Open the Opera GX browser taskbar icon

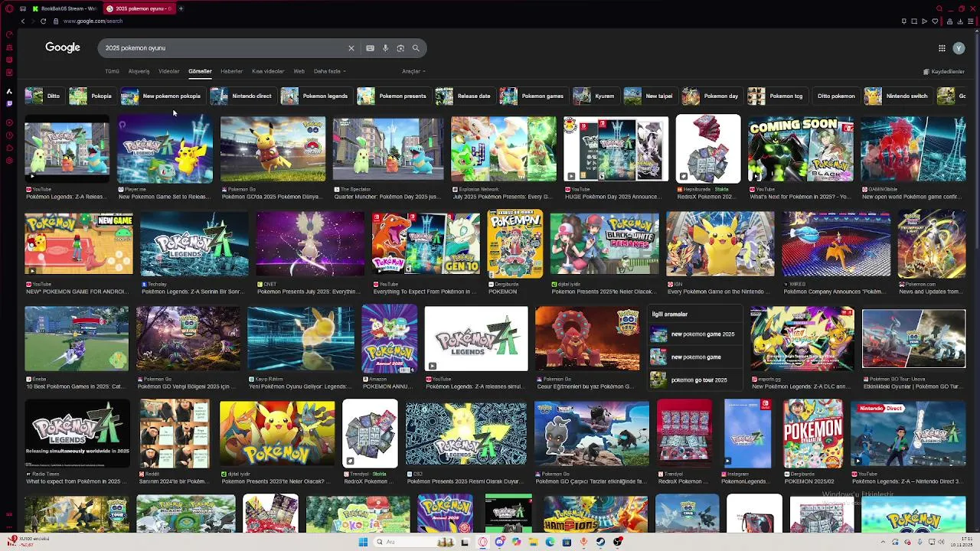(482, 542)
